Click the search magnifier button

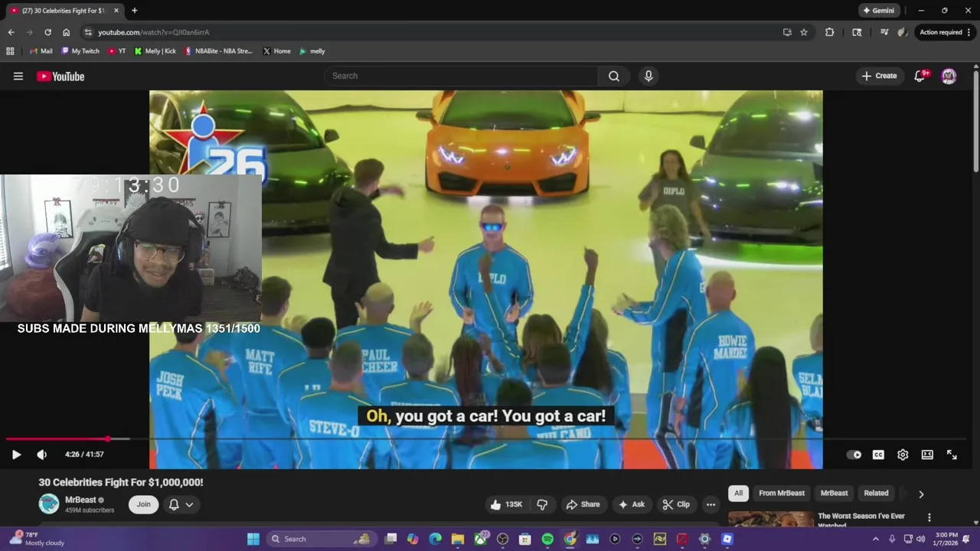pyautogui.click(x=614, y=76)
